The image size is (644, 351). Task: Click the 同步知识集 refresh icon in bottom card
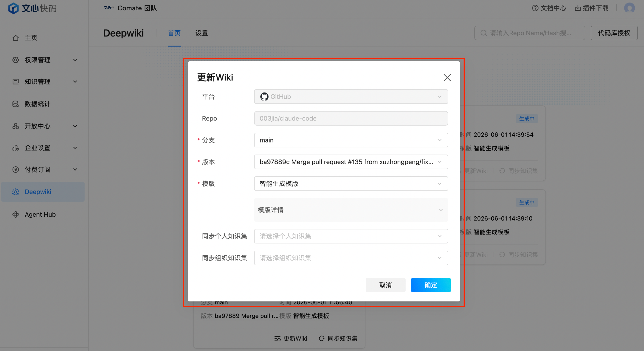tap(322, 338)
